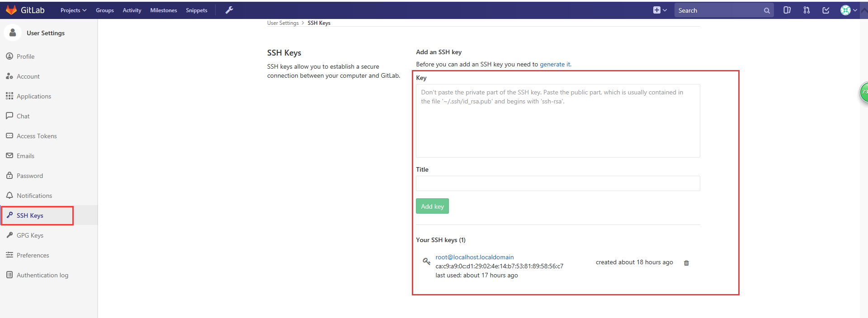Open Emails settings
The height and width of the screenshot is (318, 868).
(x=25, y=156)
